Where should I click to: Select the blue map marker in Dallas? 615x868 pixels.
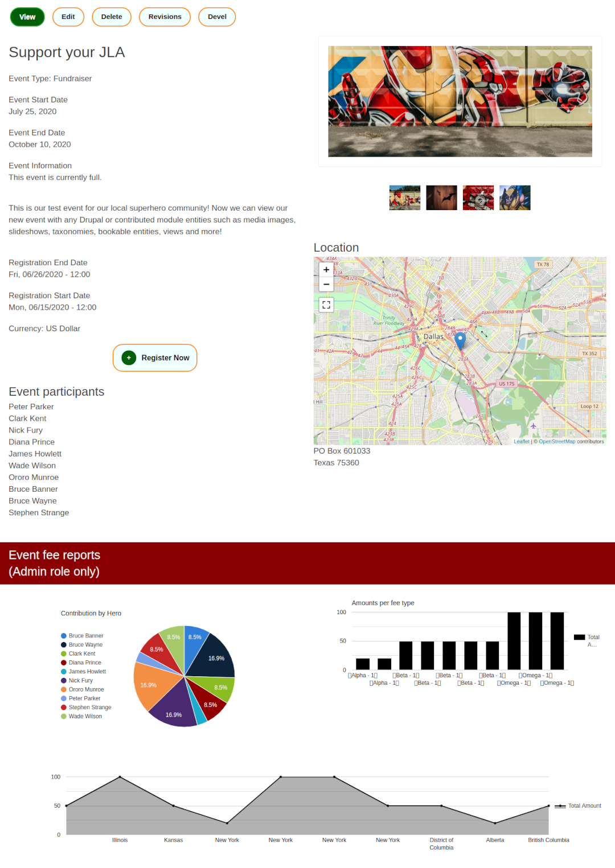[461, 340]
